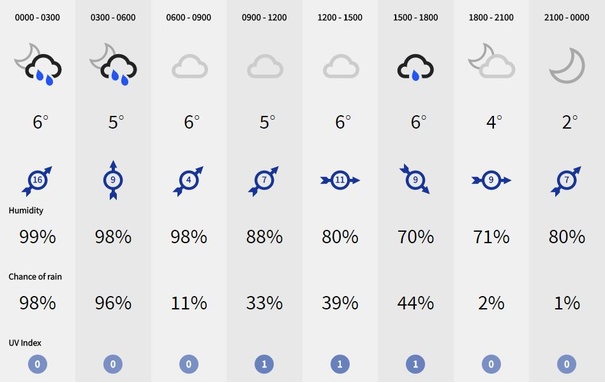Click the 2° temperature reading
This screenshot has height=383, width=605.
click(570, 122)
